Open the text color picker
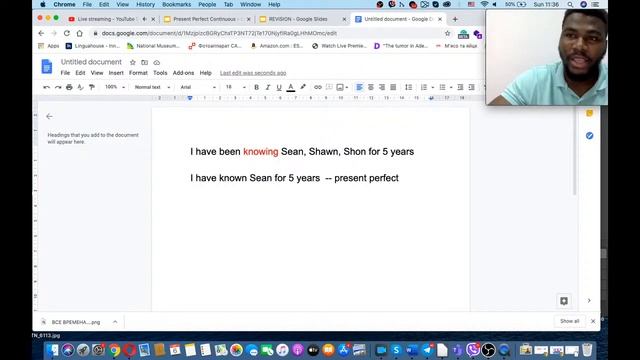 [291, 87]
